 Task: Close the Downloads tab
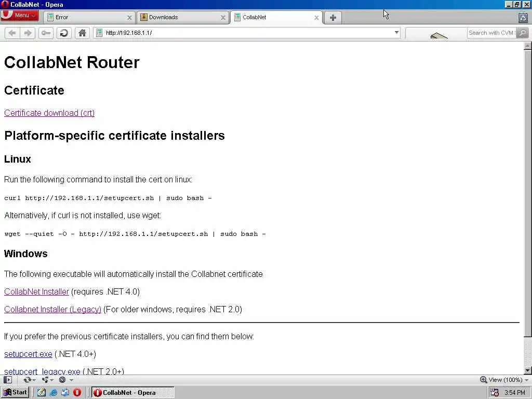pyautogui.click(x=223, y=18)
